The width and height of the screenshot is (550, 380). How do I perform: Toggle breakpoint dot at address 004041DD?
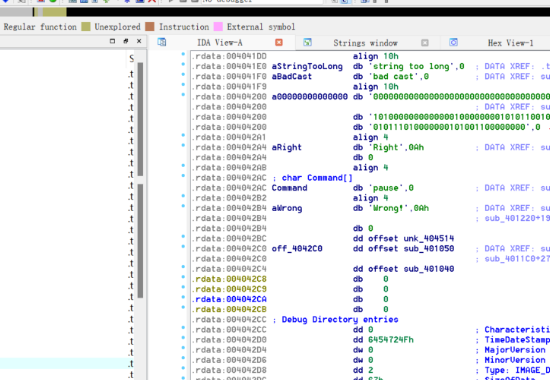183,54
